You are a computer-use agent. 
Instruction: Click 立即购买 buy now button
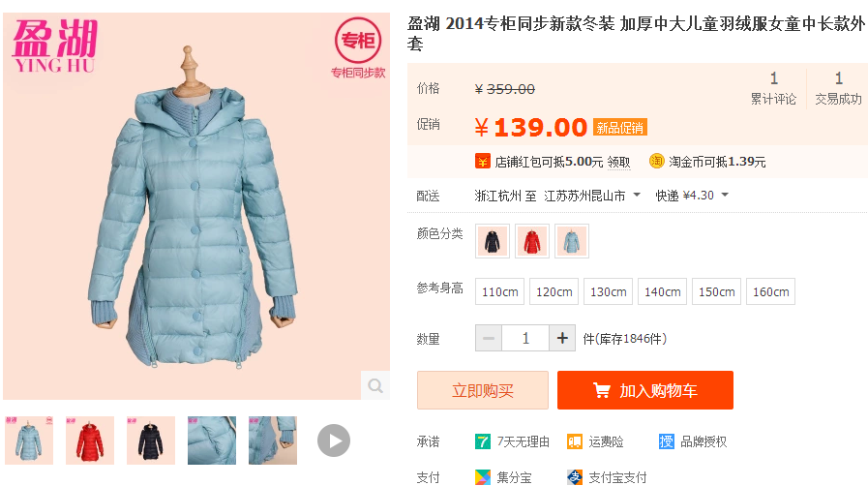pyautogui.click(x=483, y=390)
